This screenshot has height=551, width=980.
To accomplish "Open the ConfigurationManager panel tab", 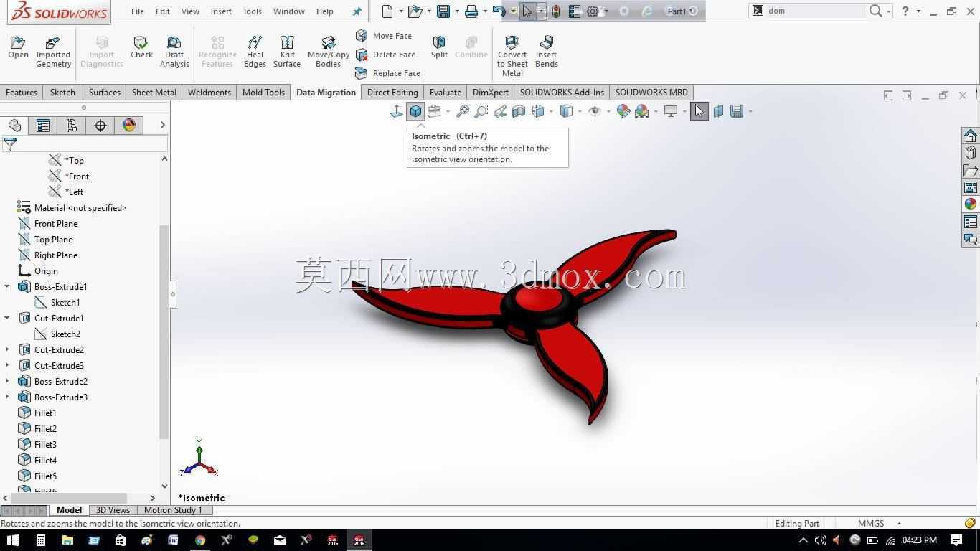I will (x=72, y=126).
